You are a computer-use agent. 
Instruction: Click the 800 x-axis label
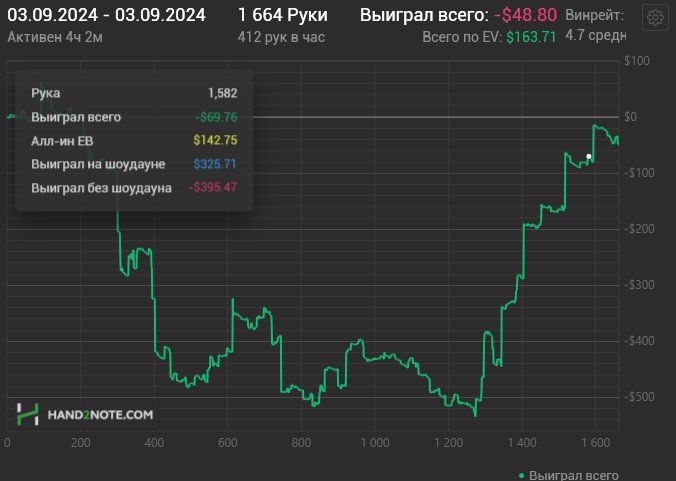coord(301,443)
